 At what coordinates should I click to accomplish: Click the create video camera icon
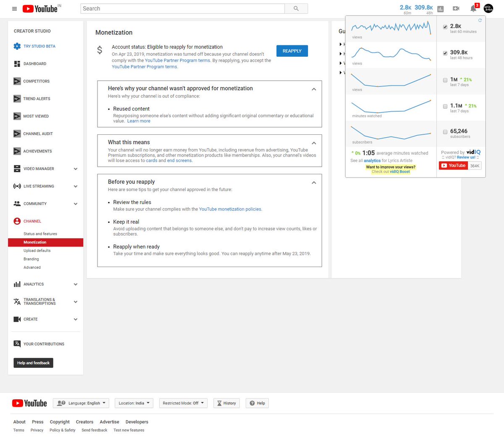click(x=456, y=8)
